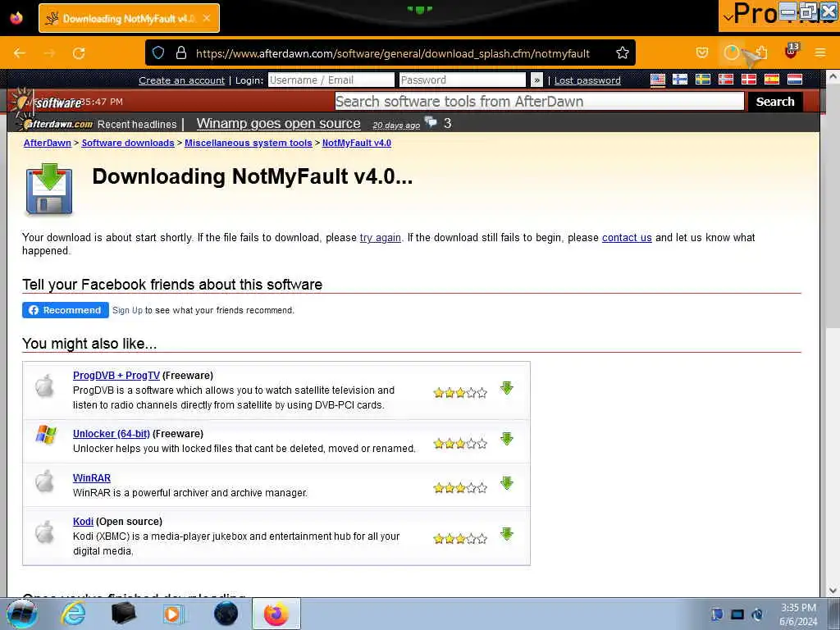Open the tracking protection shield icon

[158, 52]
